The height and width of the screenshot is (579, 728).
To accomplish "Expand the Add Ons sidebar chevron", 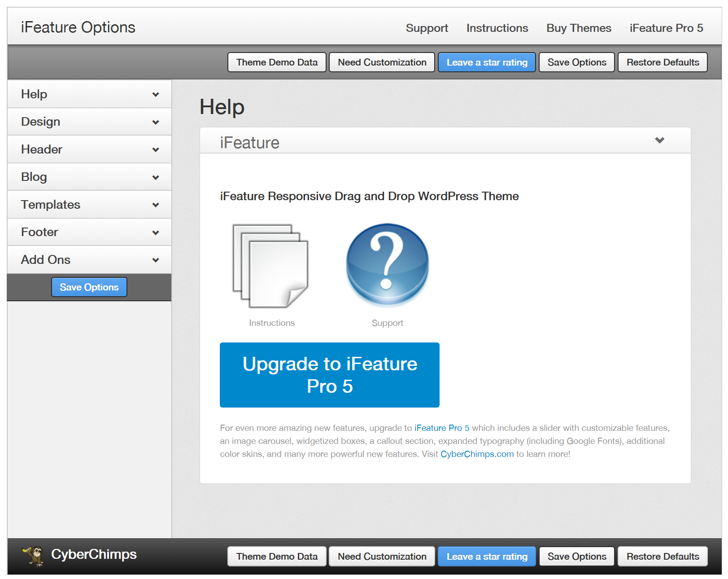I will (156, 260).
